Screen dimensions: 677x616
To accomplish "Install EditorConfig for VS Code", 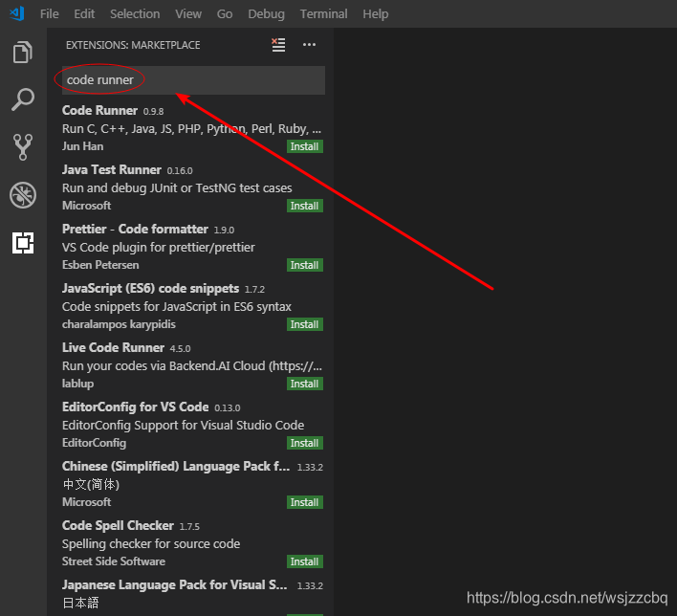I will click(305, 443).
